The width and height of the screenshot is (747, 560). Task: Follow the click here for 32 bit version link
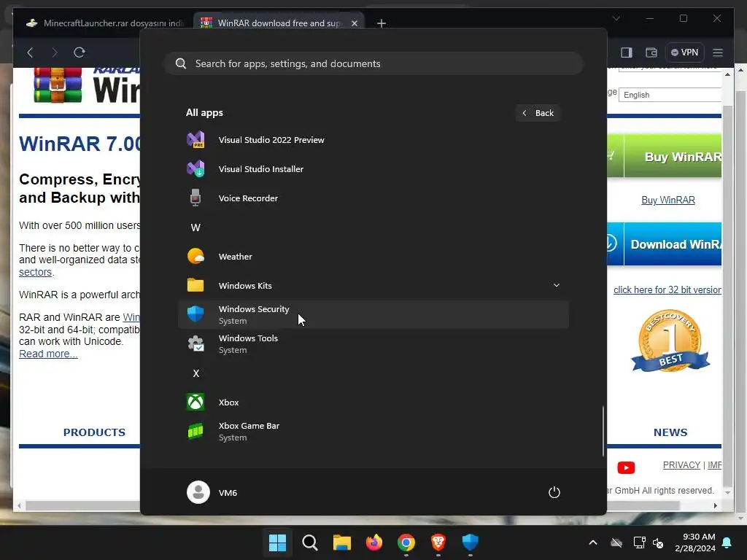[667, 290]
